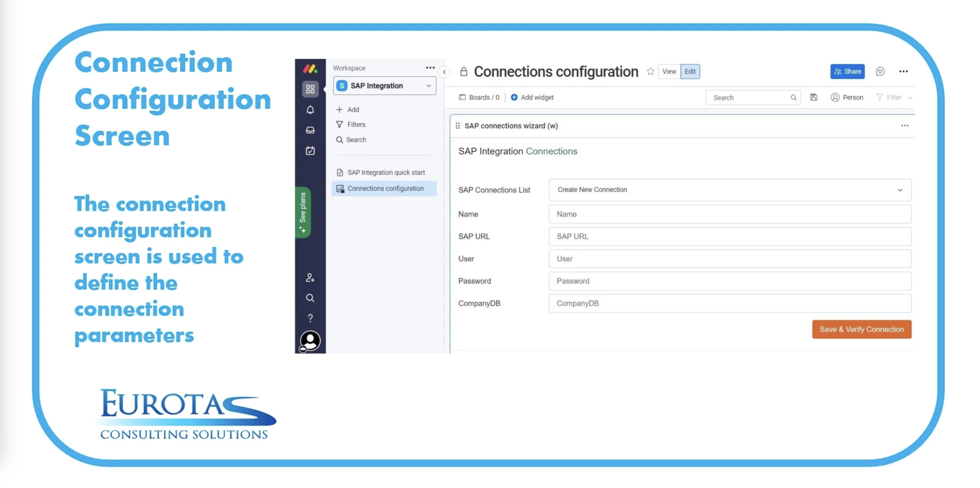Open SAP Integration quick start doc

click(x=385, y=172)
